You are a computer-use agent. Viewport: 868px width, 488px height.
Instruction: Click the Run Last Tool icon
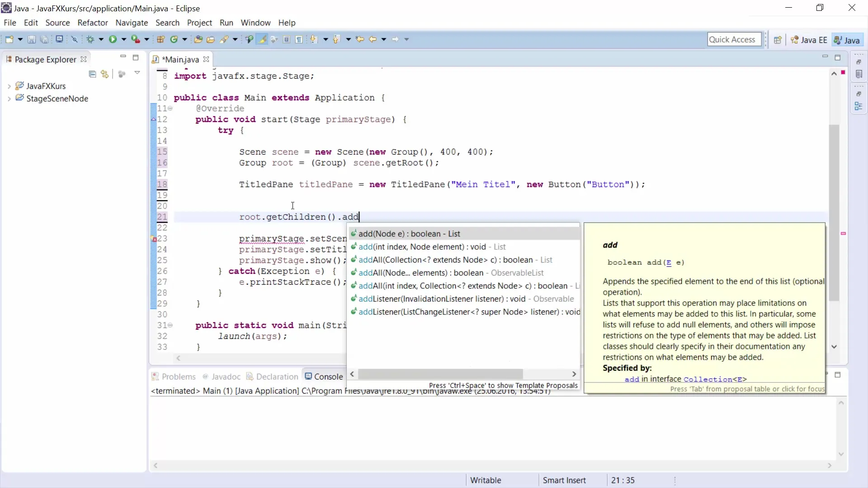[x=136, y=39]
